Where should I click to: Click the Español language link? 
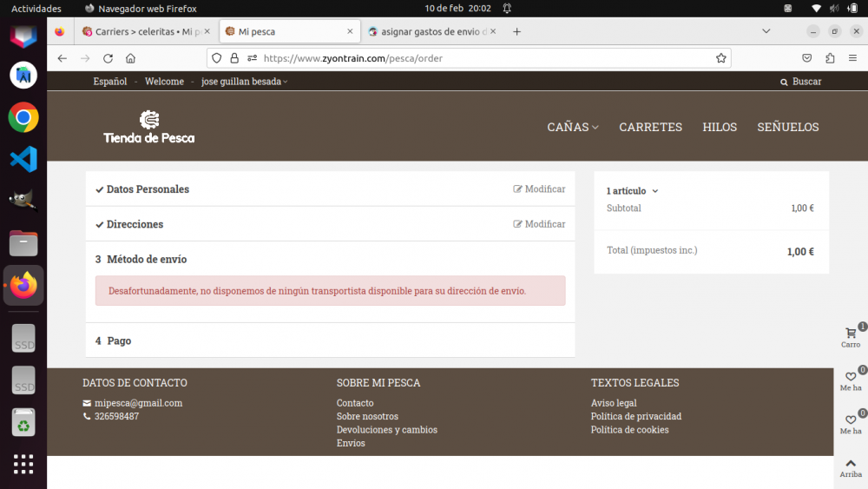click(110, 82)
